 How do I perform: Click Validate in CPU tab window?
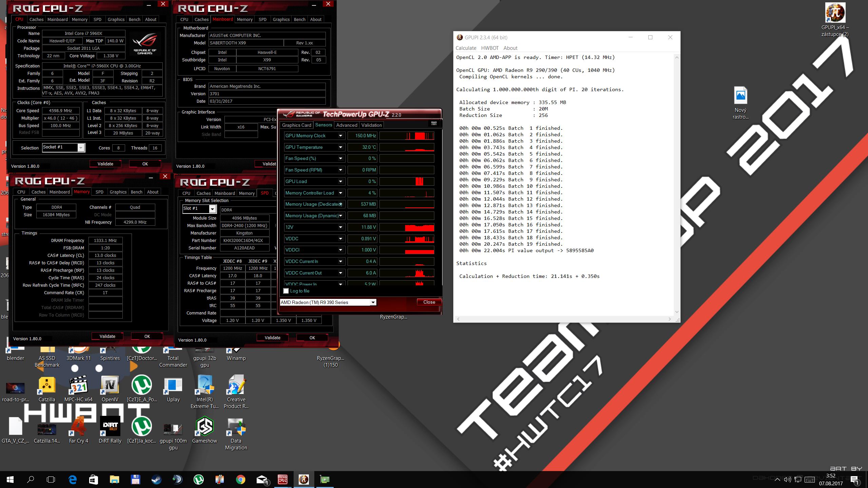(105, 164)
